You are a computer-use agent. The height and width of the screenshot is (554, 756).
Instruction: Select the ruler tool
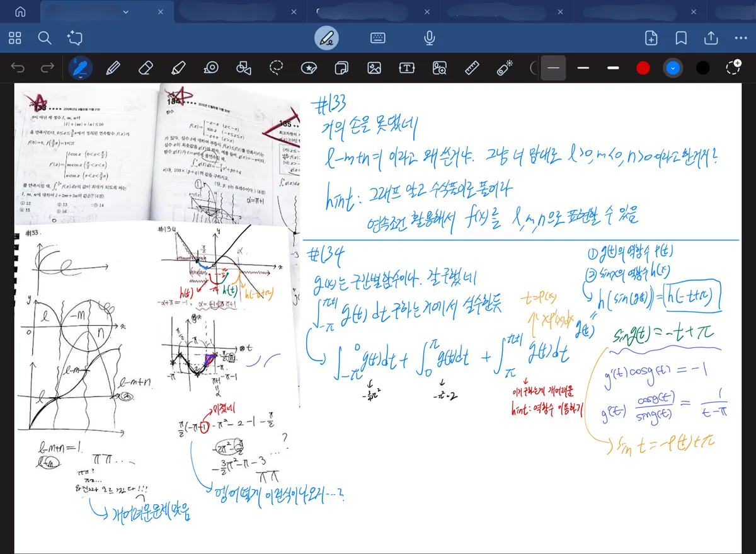[x=472, y=68]
